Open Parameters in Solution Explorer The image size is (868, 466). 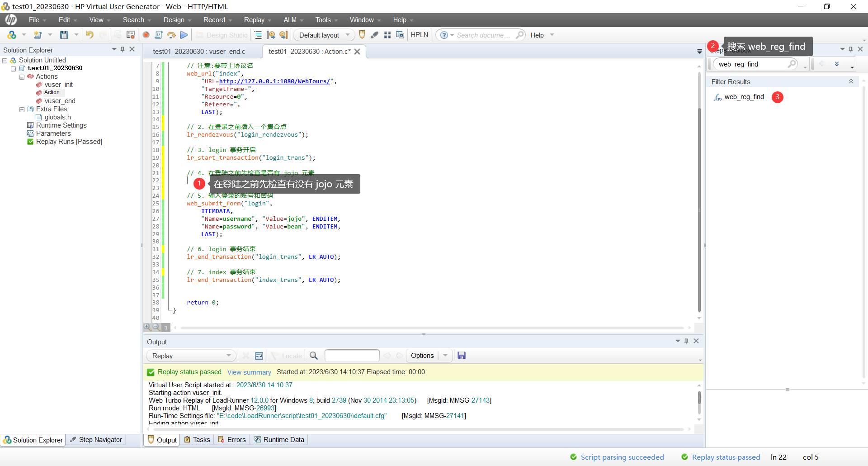[53, 133]
